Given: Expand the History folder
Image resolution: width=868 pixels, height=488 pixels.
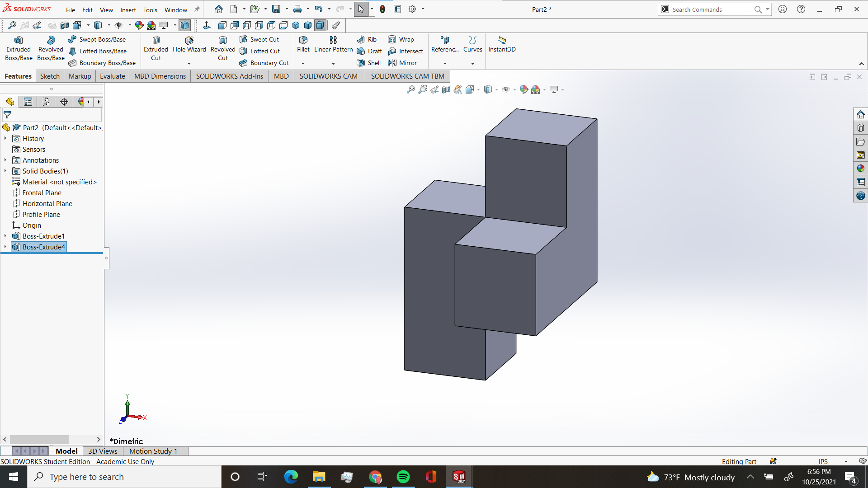Looking at the screenshot, I should coord(5,138).
